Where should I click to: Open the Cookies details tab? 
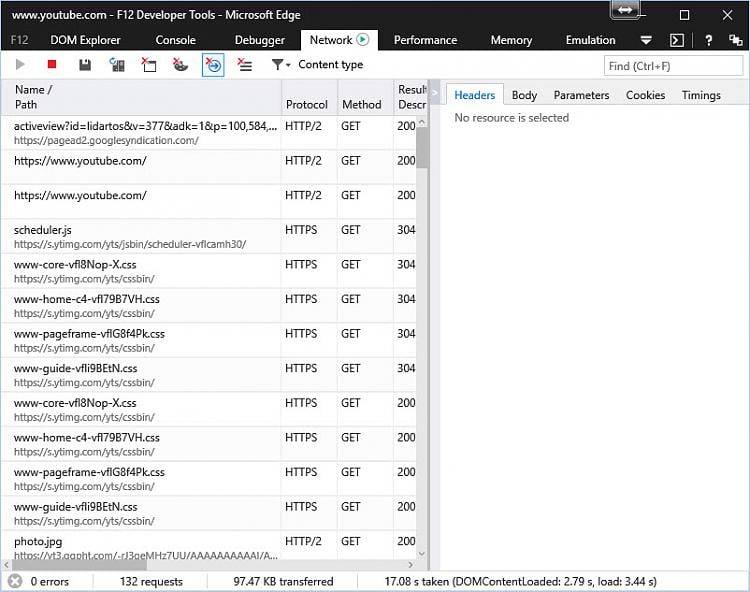(x=645, y=95)
